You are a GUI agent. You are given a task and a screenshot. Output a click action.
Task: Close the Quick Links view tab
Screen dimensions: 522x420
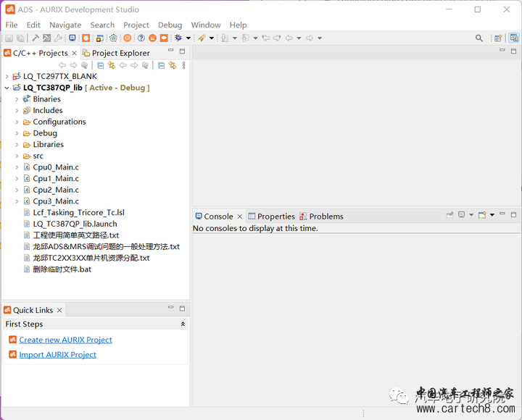[x=59, y=310]
